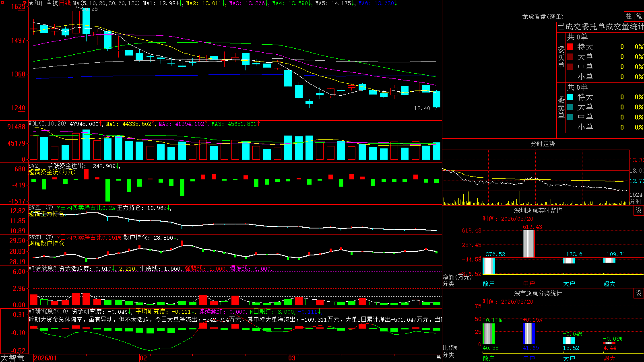Open 设 settings for 深圳超赢实时监控

point(639,210)
